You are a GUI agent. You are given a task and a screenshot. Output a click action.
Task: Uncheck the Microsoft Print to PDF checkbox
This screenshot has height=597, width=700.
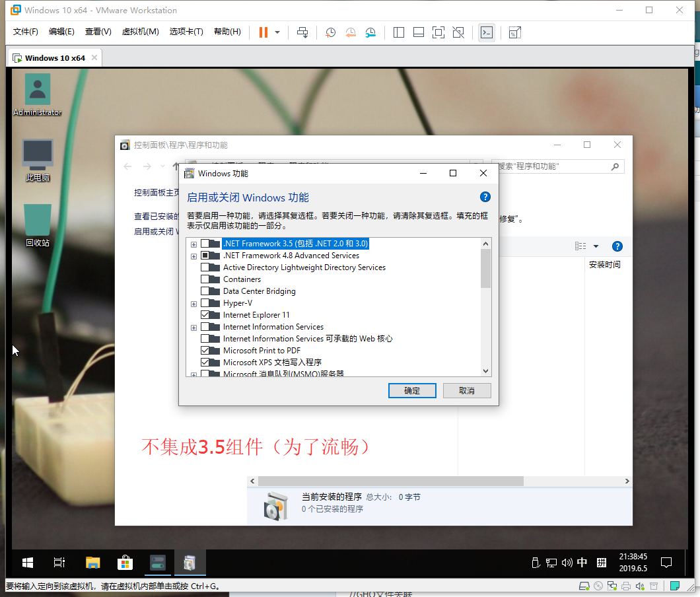click(205, 351)
